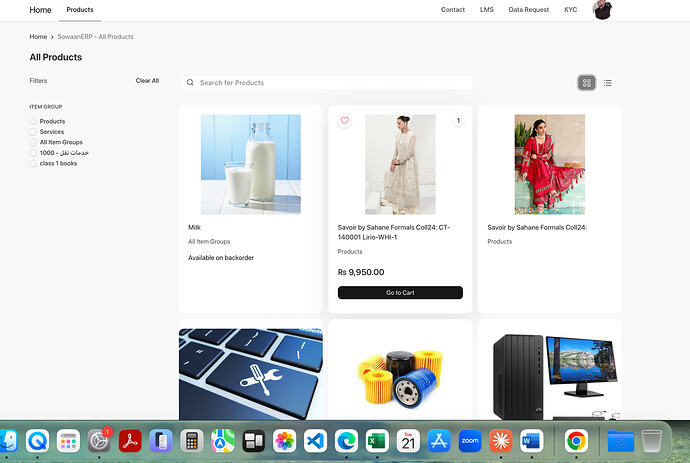The width and height of the screenshot is (690, 463).
Task: Click the heart wishlist icon on Savoir product
Action: click(x=345, y=120)
